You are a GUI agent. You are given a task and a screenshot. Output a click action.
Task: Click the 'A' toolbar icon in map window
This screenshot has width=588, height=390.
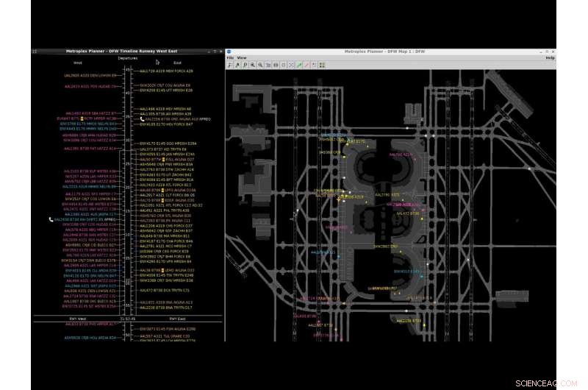pos(237,65)
